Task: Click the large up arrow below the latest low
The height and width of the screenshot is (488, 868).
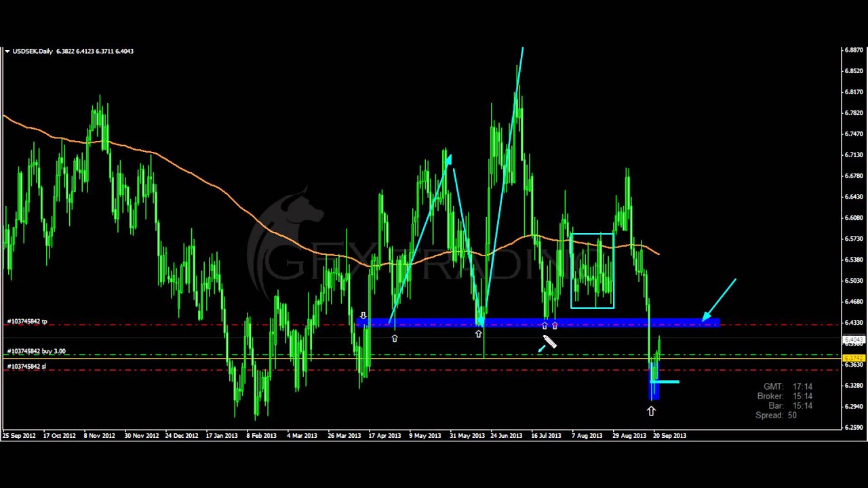Action: pos(651,411)
